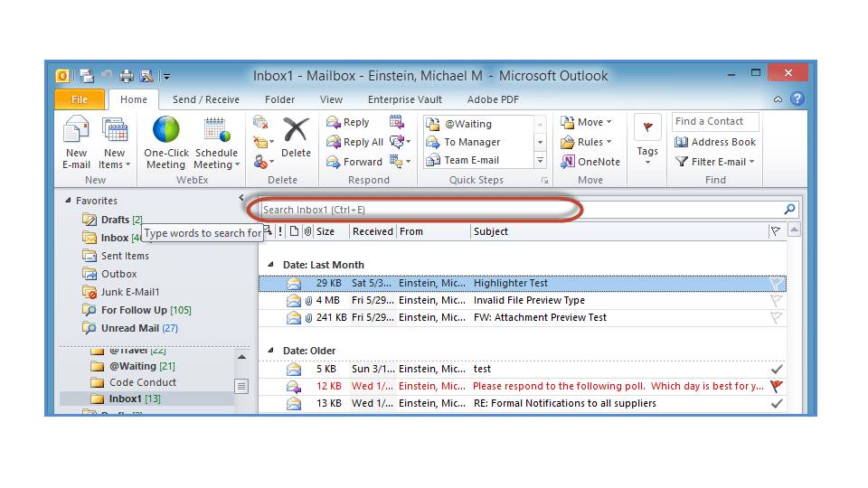Open the Enterprise Vault tab
868x488 pixels.
coord(405,99)
